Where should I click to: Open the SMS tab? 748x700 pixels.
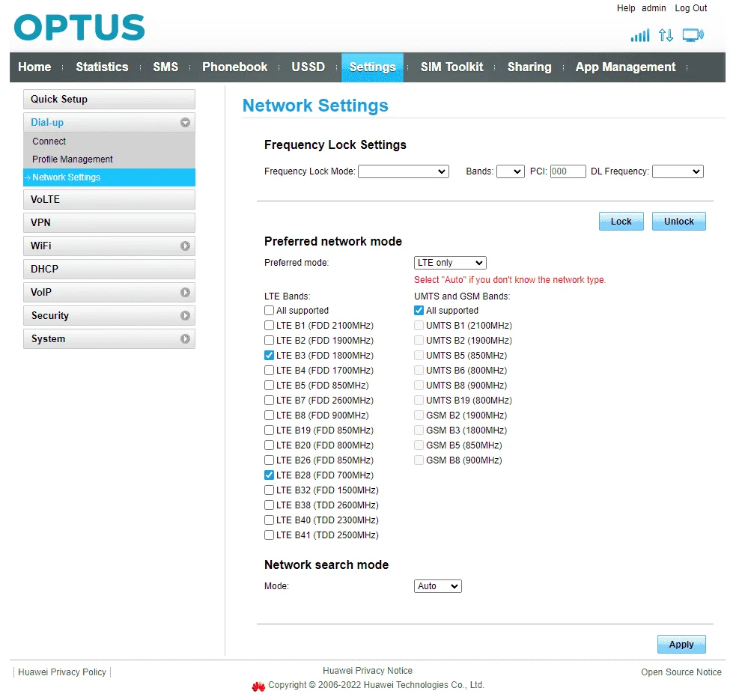click(165, 67)
